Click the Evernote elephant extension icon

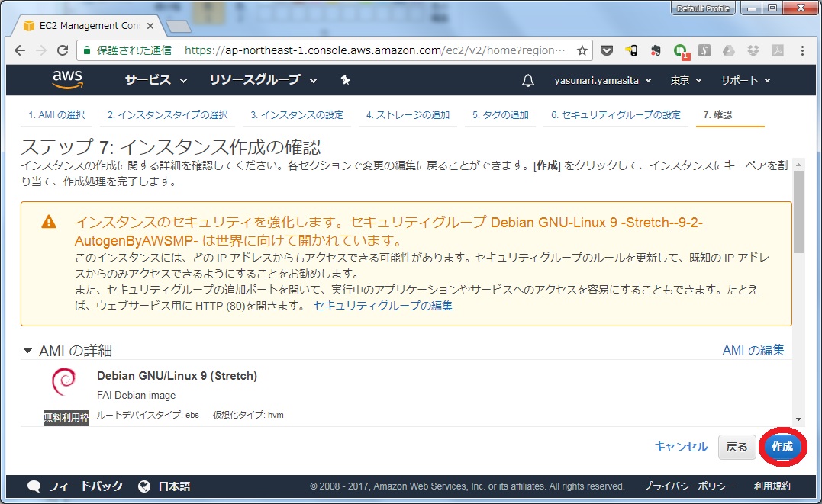(x=656, y=50)
